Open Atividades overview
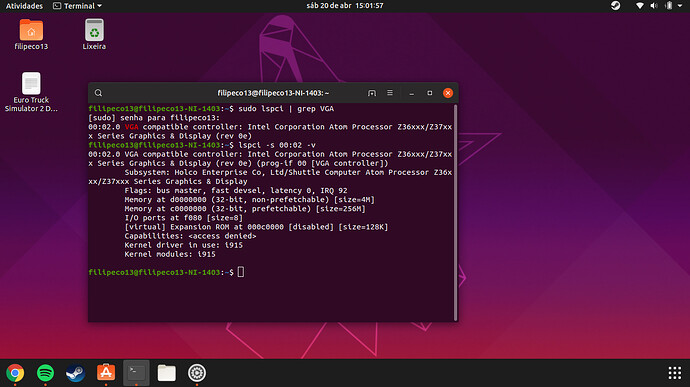The height and width of the screenshot is (387, 690). 24,6
